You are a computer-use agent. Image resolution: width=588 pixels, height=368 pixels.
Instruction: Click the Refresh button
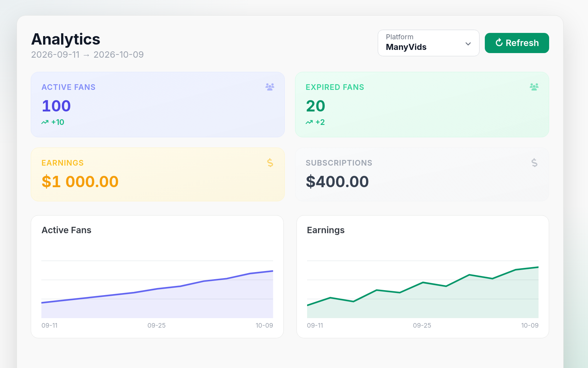(x=517, y=43)
